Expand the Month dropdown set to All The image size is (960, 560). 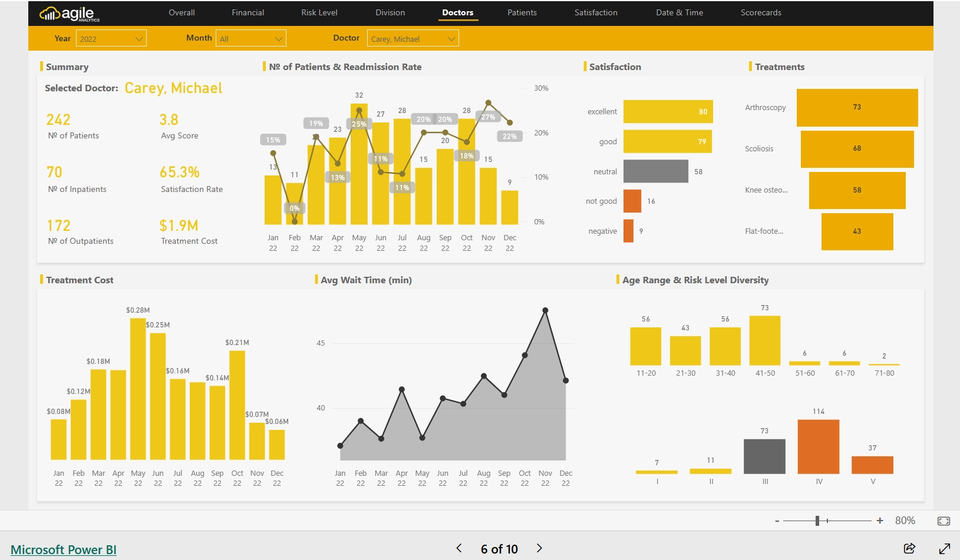251,38
